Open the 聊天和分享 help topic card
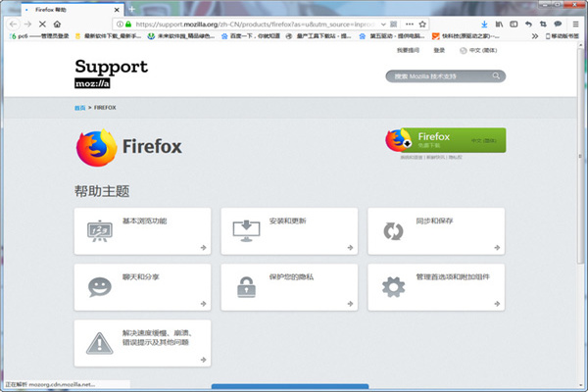 [142, 287]
